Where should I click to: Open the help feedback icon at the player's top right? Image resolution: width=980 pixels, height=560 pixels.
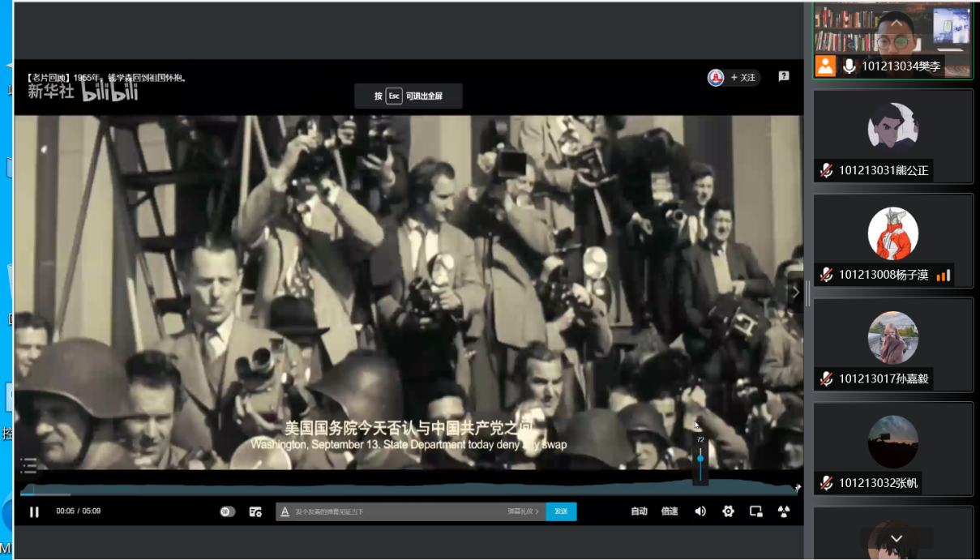click(x=784, y=76)
